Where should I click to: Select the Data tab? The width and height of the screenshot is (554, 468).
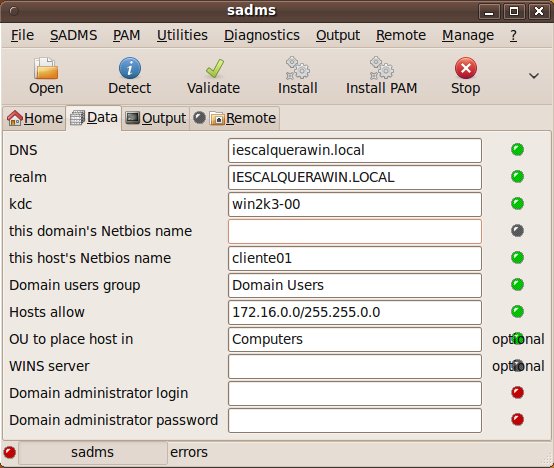pyautogui.click(x=94, y=118)
